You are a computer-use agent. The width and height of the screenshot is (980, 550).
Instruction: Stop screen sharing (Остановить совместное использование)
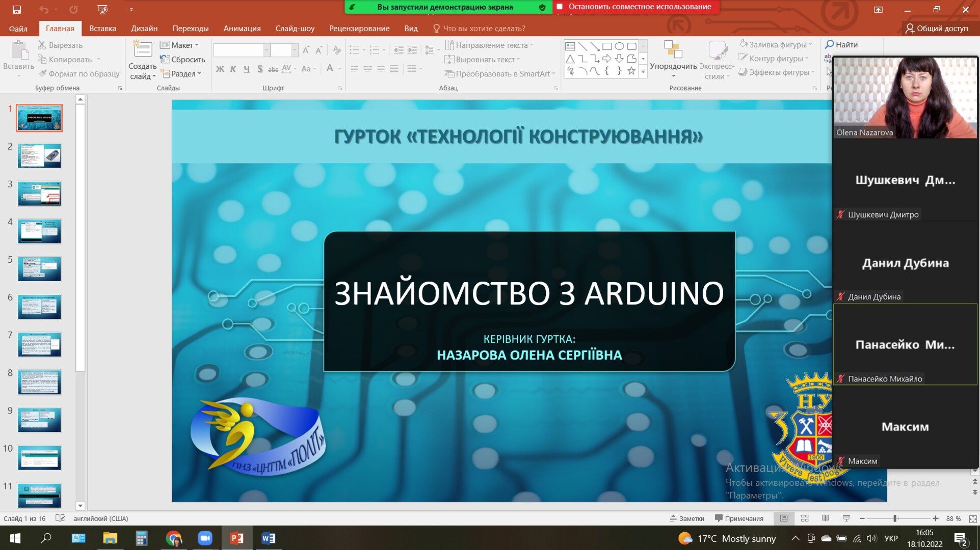coord(634,7)
